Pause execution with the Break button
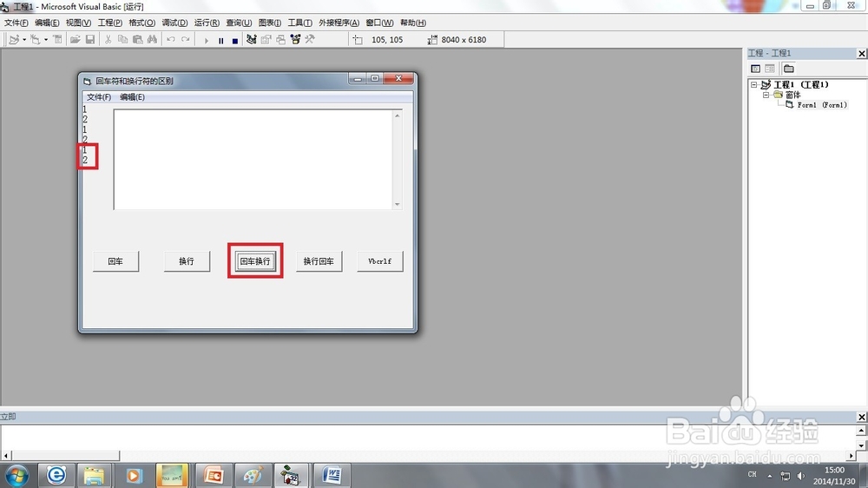Viewport: 868px width, 488px height. tap(220, 41)
